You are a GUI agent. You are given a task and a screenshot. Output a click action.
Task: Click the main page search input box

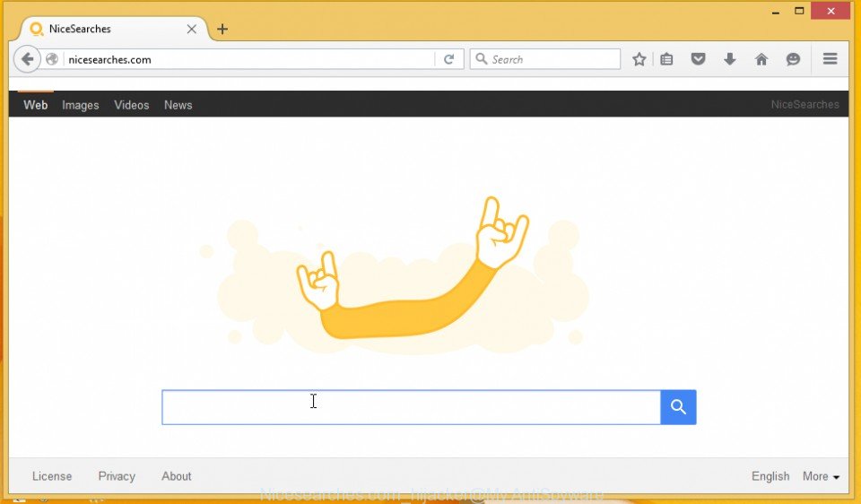412,407
